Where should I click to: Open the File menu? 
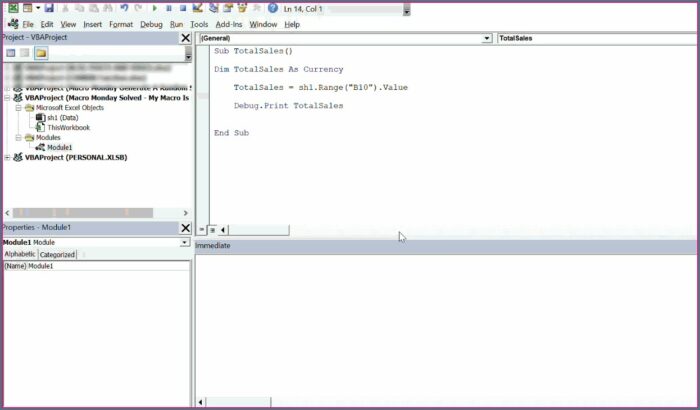[x=28, y=25]
